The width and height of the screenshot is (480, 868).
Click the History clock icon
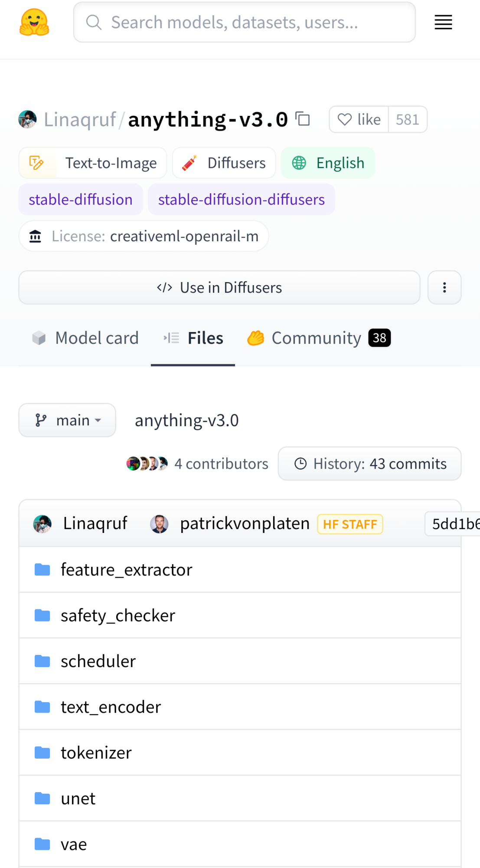tap(300, 464)
